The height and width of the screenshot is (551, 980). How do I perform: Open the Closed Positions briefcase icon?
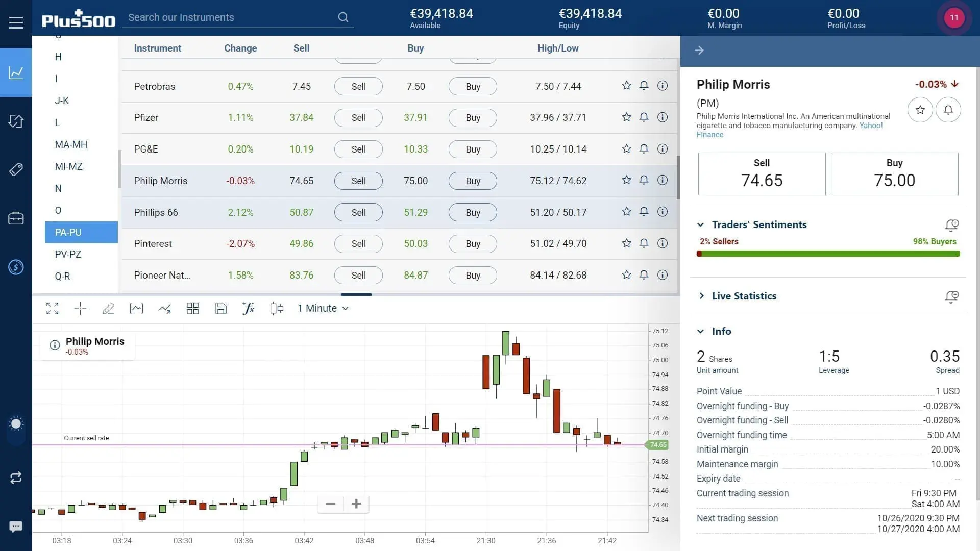(16, 218)
